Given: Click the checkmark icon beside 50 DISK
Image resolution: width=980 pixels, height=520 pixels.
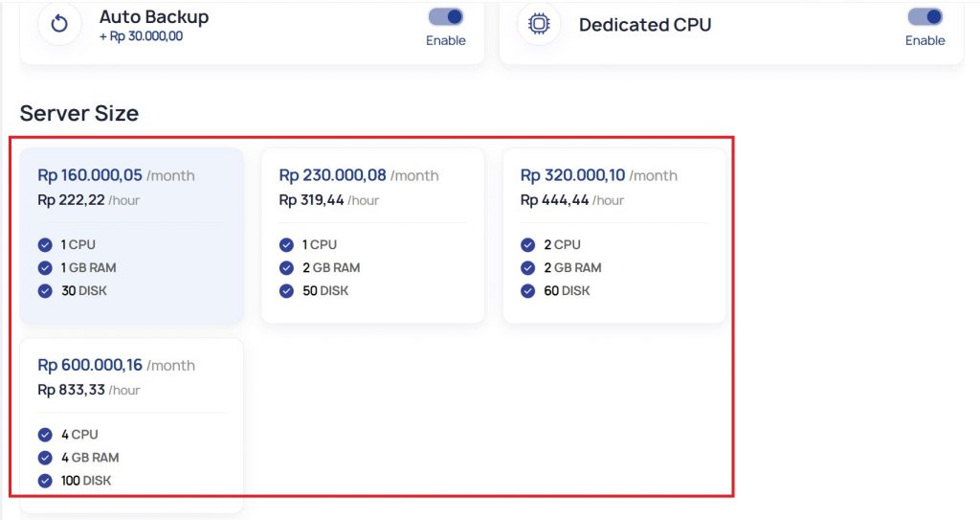Looking at the screenshot, I should 286,291.
